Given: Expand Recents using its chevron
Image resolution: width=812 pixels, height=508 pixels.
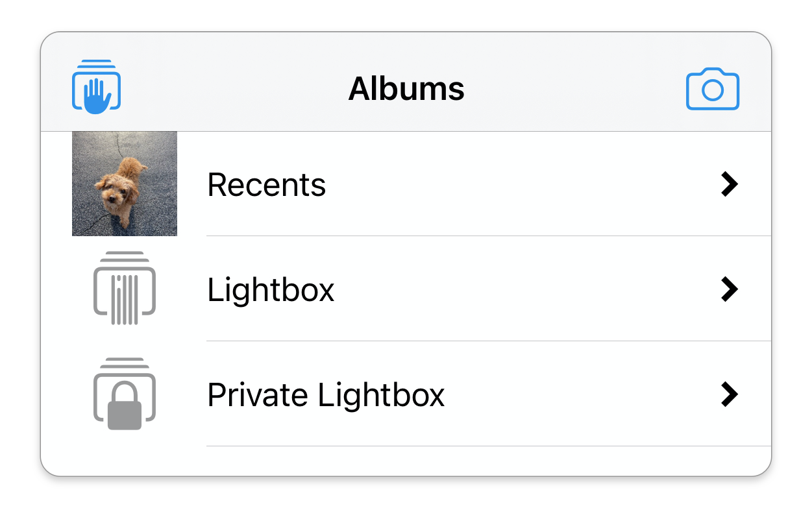Looking at the screenshot, I should (x=730, y=185).
